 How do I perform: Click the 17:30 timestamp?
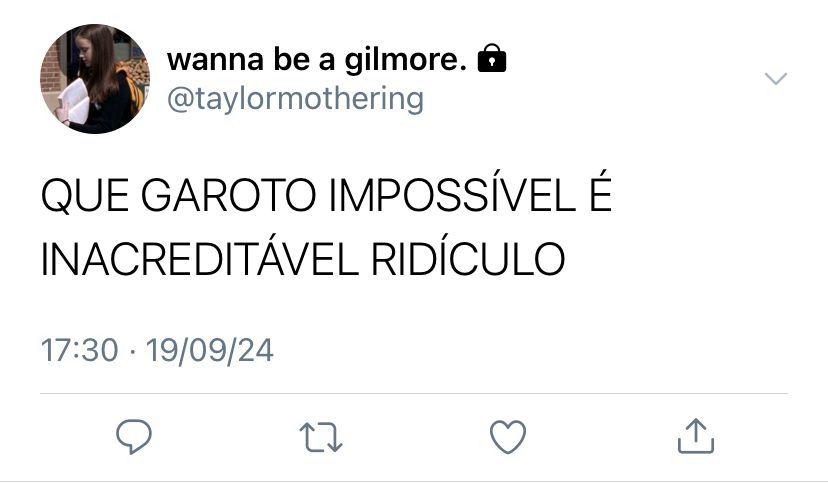click(79, 350)
